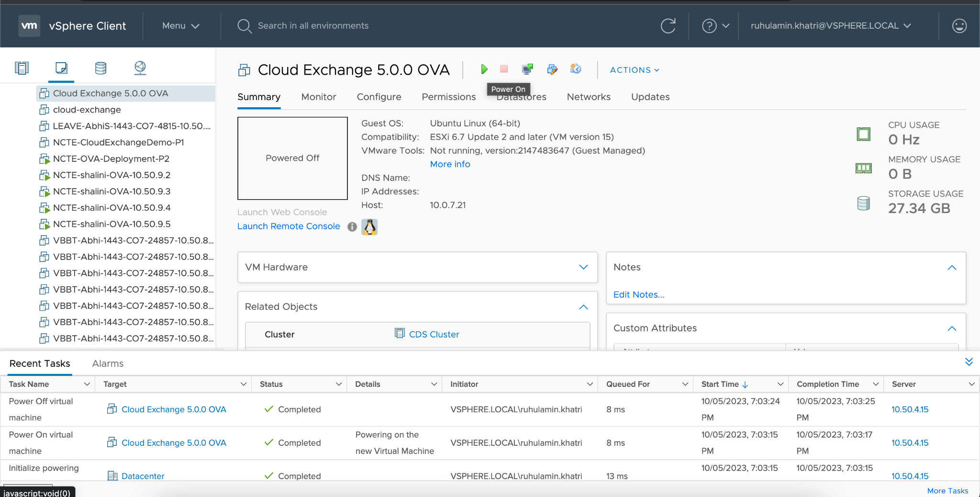Click the search magnifier icon
The image size is (980, 497).
(x=245, y=26)
